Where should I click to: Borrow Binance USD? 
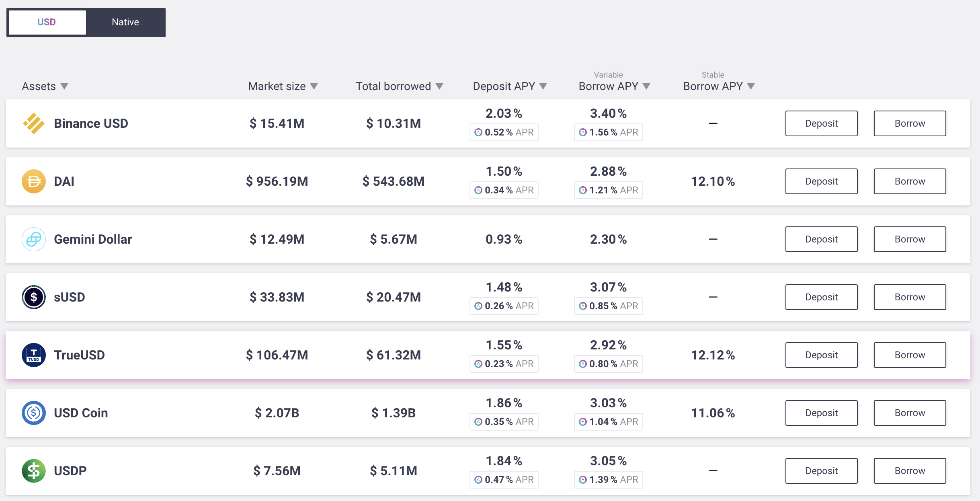coord(910,123)
